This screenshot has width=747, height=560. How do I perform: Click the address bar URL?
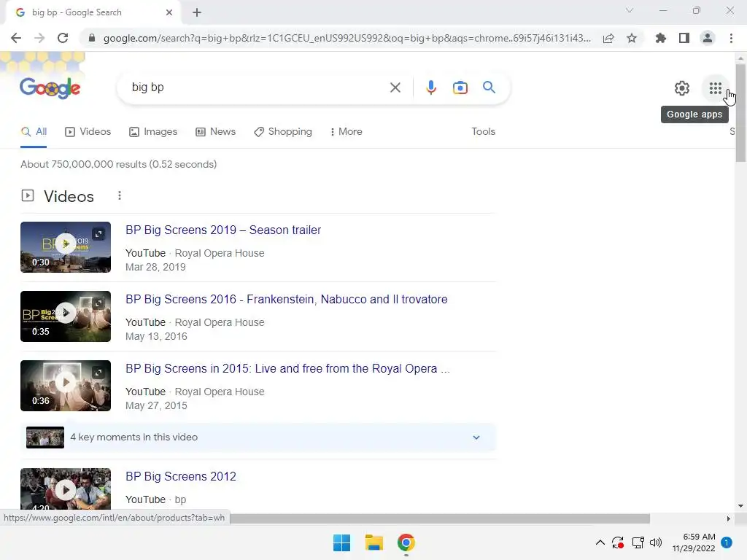[x=347, y=38]
